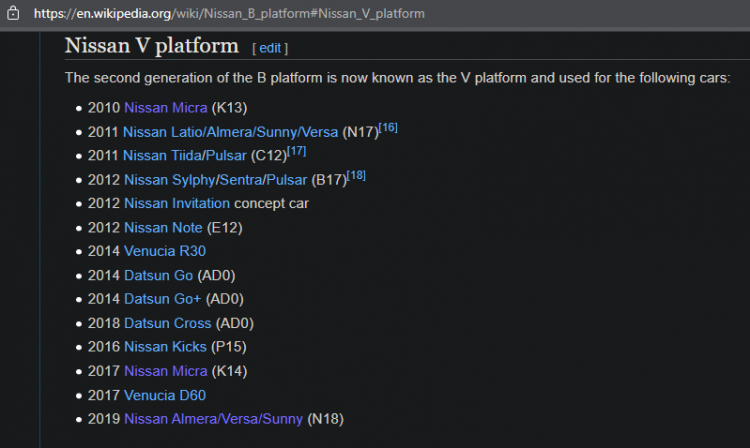Open the Datsun Go+ link
This screenshot has width=750, height=448.
163,299
